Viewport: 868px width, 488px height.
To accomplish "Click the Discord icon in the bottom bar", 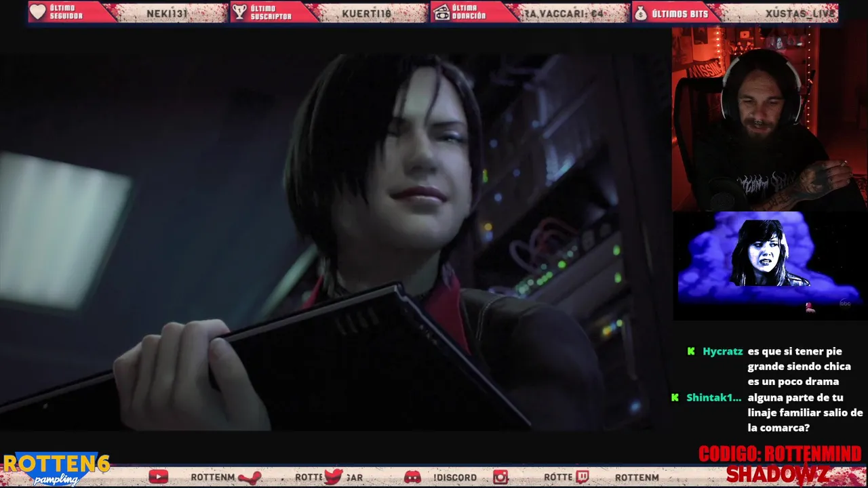I will 412,477.
